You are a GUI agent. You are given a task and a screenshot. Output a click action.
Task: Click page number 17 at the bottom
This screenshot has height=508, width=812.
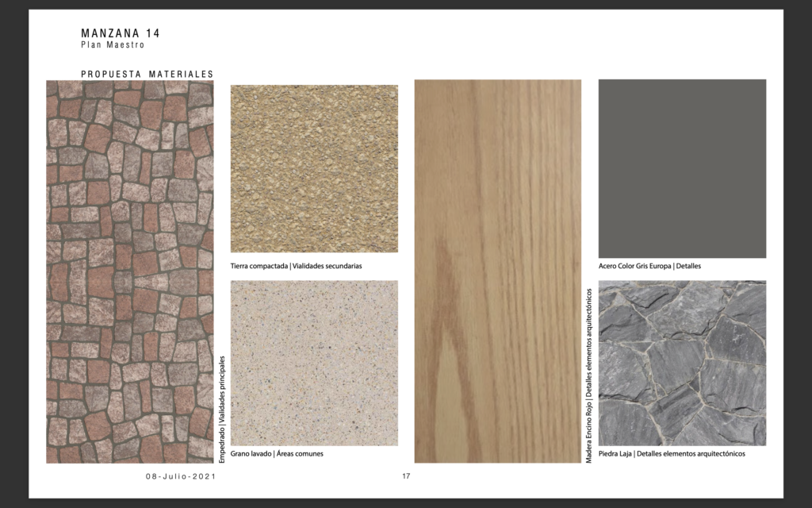click(406, 476)
